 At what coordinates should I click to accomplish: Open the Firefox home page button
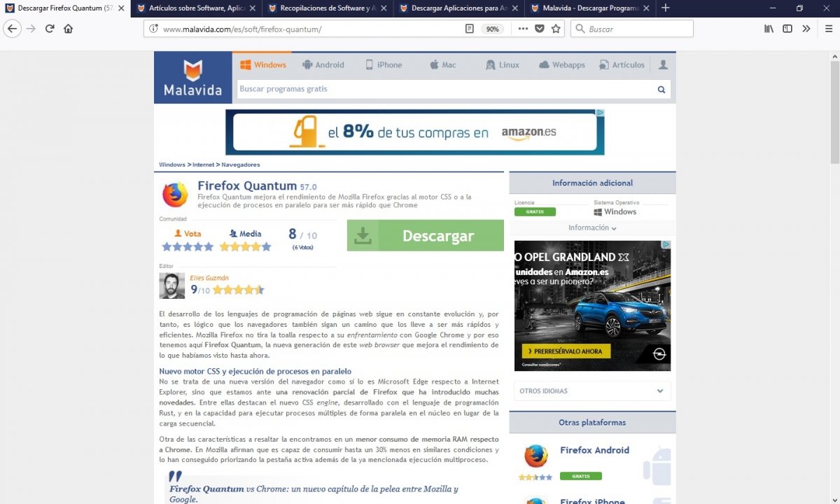(68, 29)
